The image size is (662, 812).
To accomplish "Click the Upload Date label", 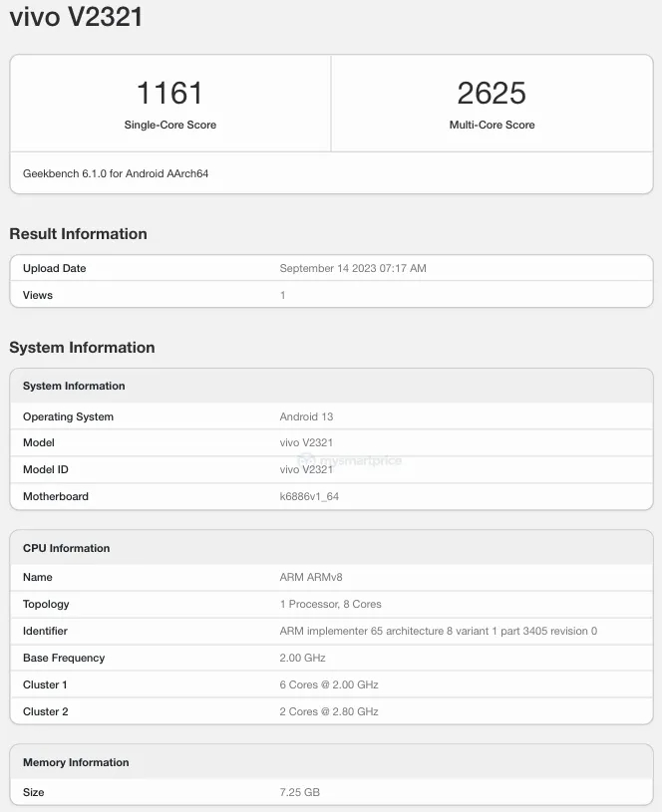I will coord(55,268).
